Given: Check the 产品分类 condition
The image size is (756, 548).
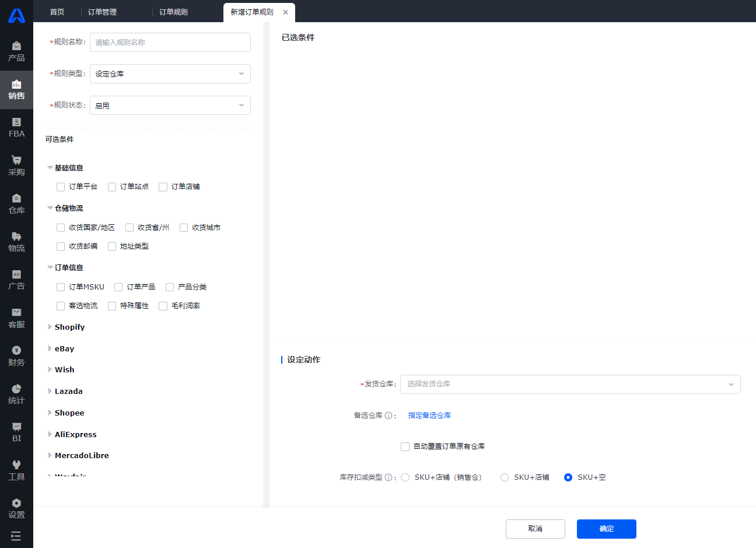Looking at the screenshot, I should pyautogui.click(x=170, y=287).
